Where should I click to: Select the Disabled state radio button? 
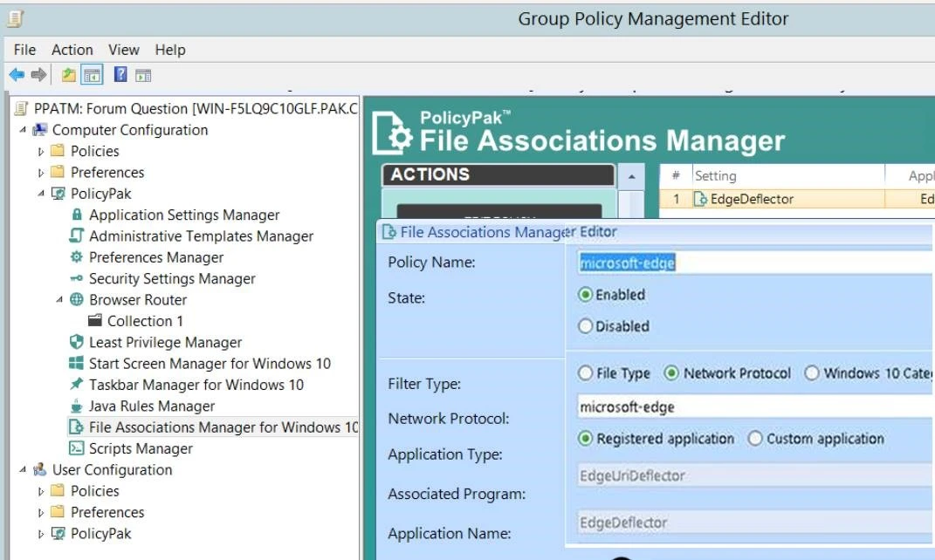pyautogui.click(x=586, y=326)
